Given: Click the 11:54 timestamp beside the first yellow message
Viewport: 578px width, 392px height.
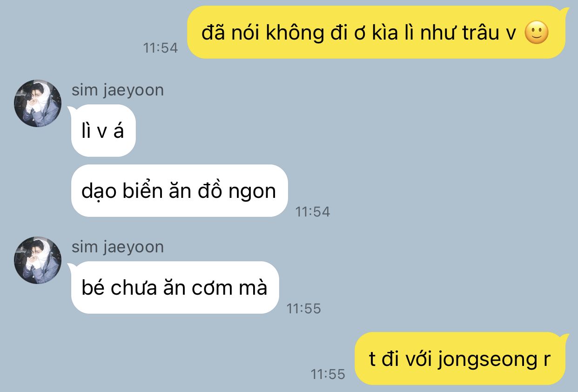Looking at the screenshot, I should [161, 47].
